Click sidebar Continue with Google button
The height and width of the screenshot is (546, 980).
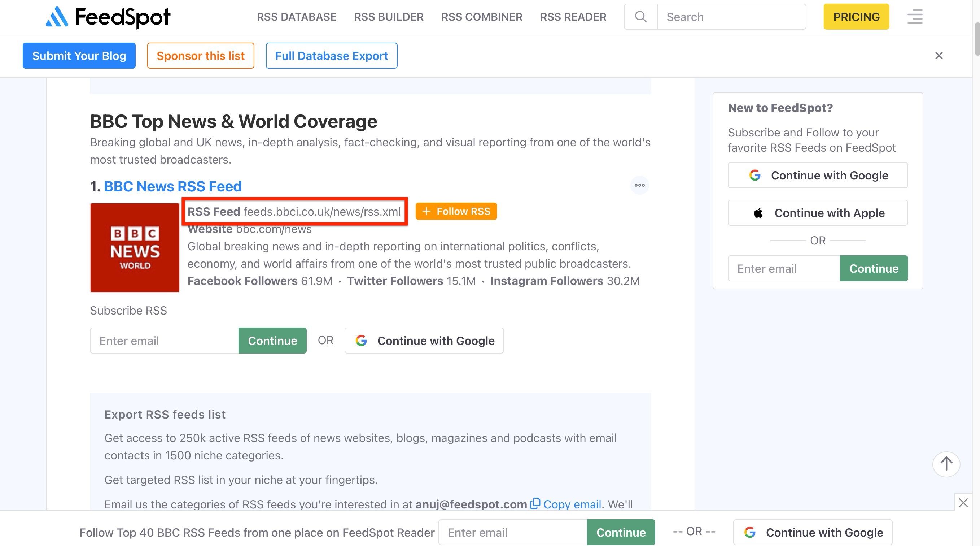818,175
